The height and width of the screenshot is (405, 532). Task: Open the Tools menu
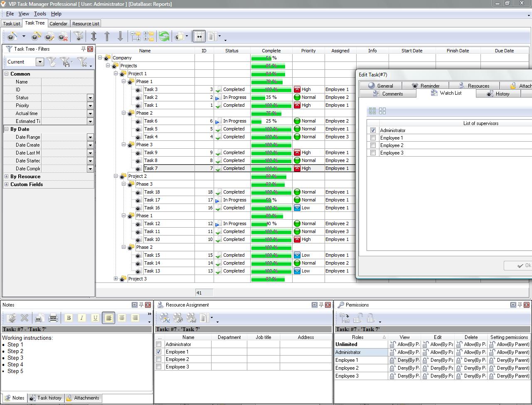(x=40, y=14)
